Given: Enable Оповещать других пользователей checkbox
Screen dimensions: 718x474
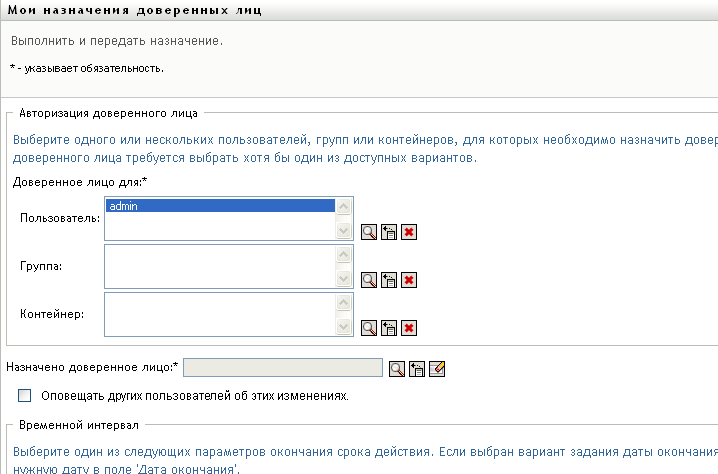Looking at the screenshot, I should point(25,395).
